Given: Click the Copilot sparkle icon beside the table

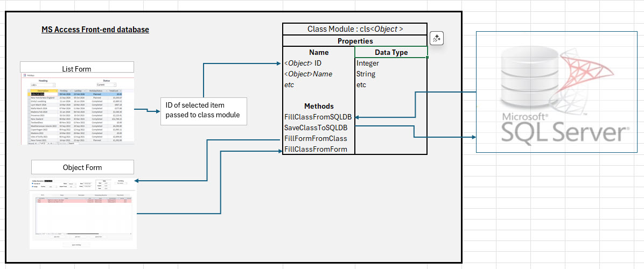Looking at the screenshot, I should tap(437, 39).
